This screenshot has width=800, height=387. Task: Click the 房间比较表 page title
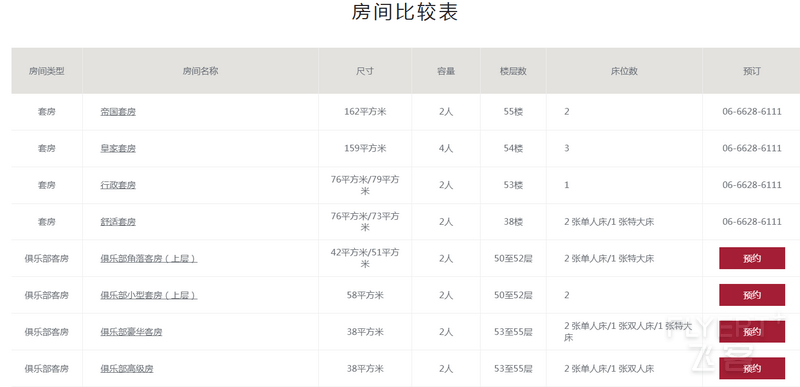click(x=405, y=12)
